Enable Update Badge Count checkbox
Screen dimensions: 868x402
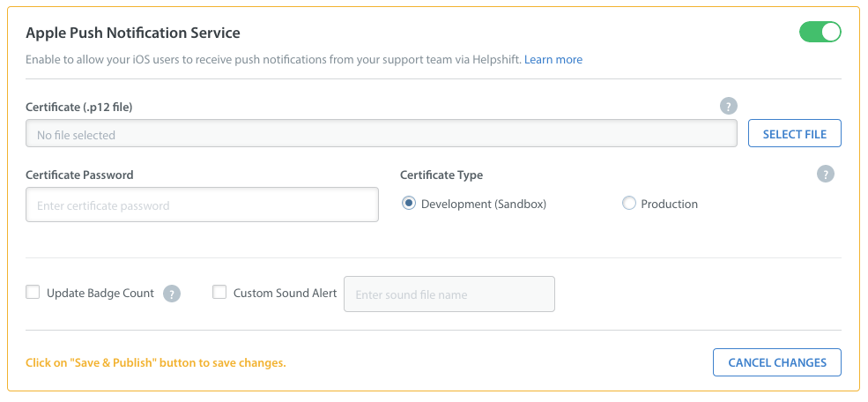(x=33, y=292)
